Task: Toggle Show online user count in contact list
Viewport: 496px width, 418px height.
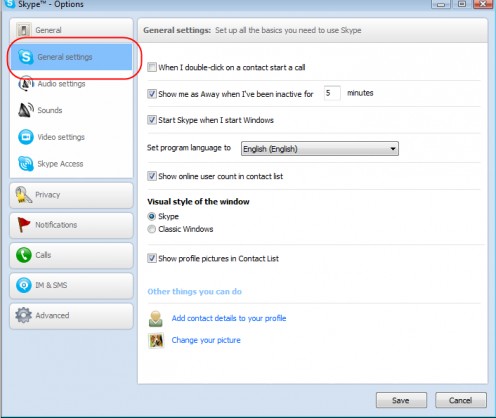Action: pos(152,176)
